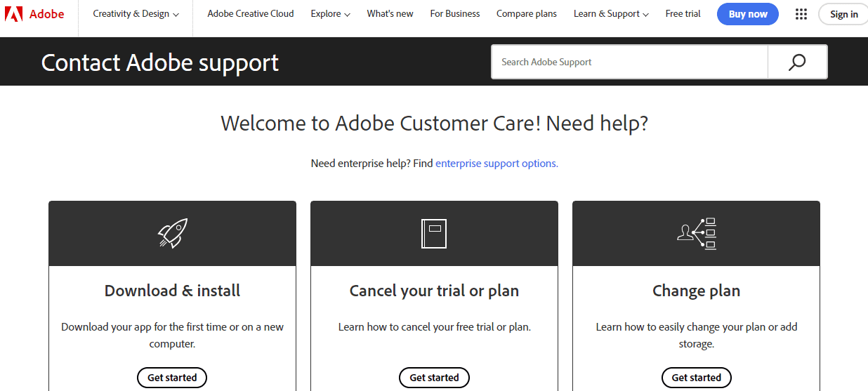Open the app switcher grid icon
Image resolution: width=868 pixels, height=391 pixels.
coord(801,14)
